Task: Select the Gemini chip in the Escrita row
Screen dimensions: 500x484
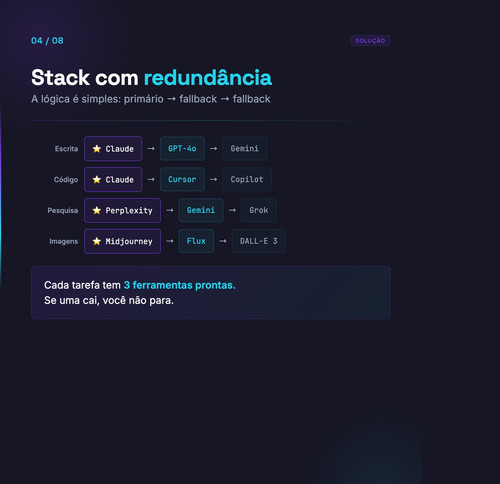Action: [x=244, y=148]
